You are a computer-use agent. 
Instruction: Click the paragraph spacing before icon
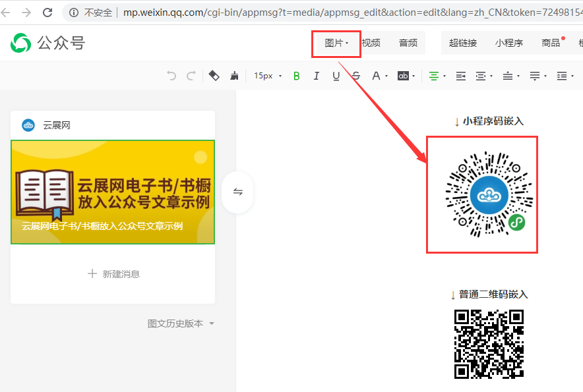tap(508, 76)
